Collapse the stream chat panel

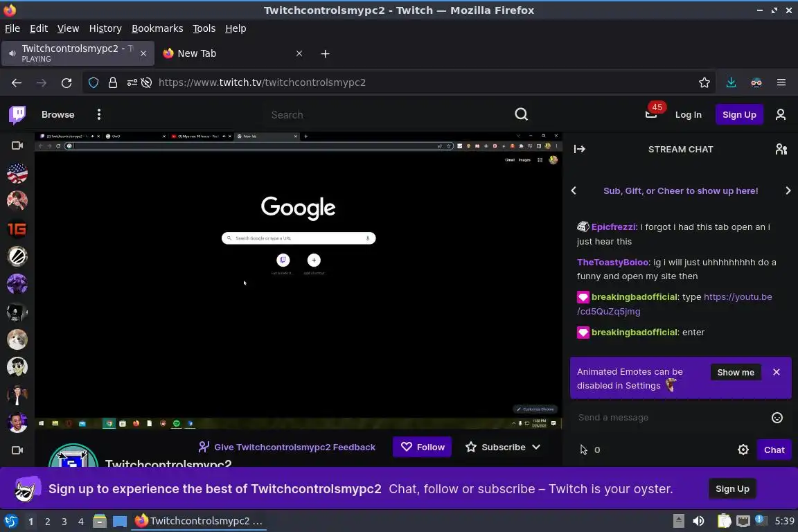(580, 149)
